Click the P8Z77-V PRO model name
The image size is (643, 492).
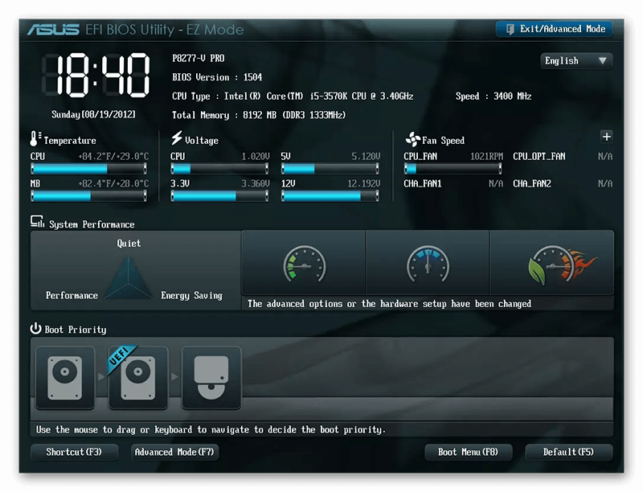point(198,58)
